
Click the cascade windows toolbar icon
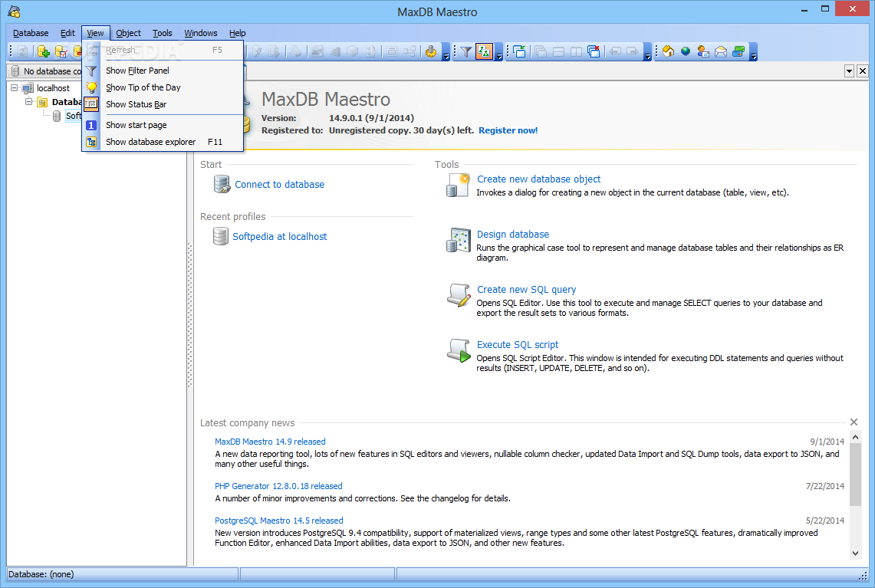coord(541,52)
